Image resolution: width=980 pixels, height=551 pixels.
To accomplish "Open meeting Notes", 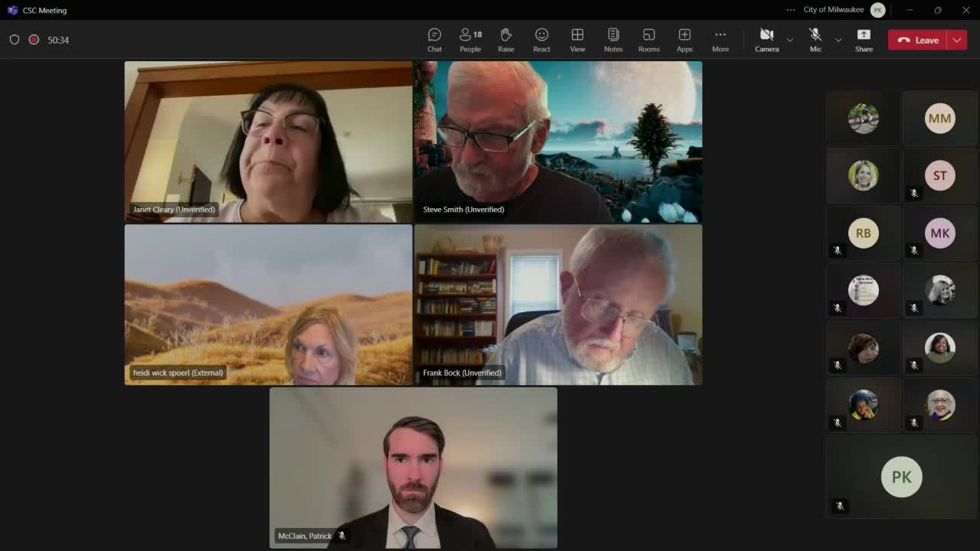I will click(613, 40).
